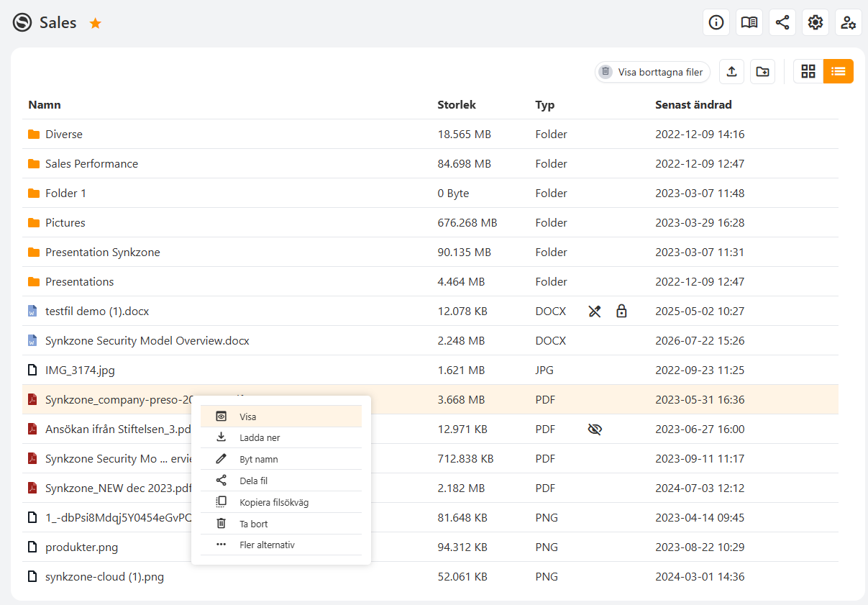
Task: Toggle hidden eye icon on Ansökan row
Action: pyautogui.click(x=595, y=429)
